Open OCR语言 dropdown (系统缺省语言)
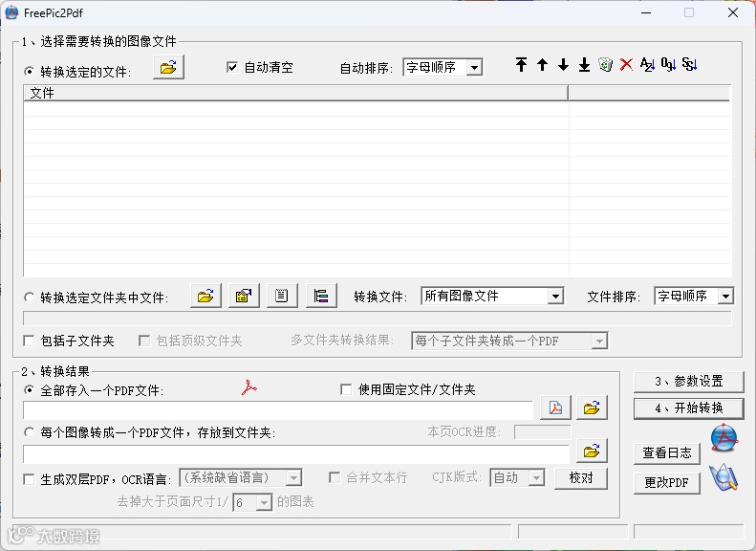Image resolution: width=756 pixels, height=551 pixels. click(x=241, y=477)
